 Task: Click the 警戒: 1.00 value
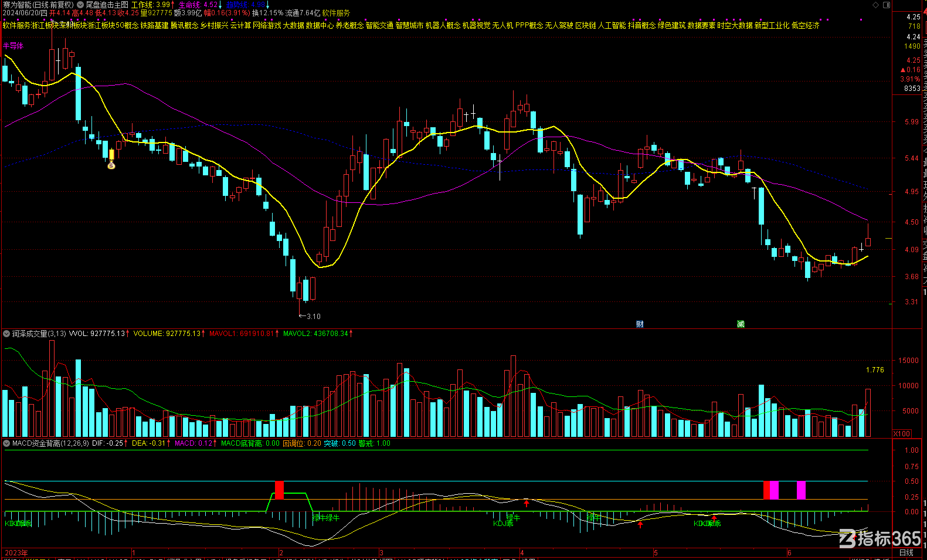click(375, 443)
